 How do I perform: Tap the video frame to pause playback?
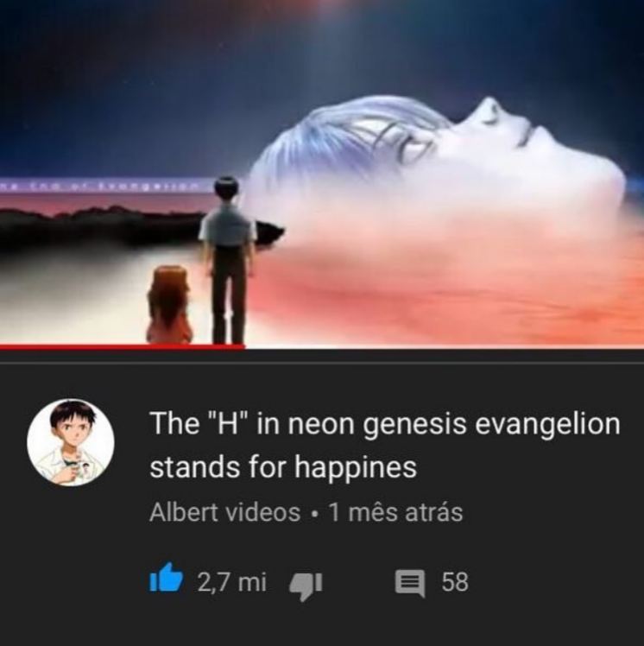coord(322,172)
